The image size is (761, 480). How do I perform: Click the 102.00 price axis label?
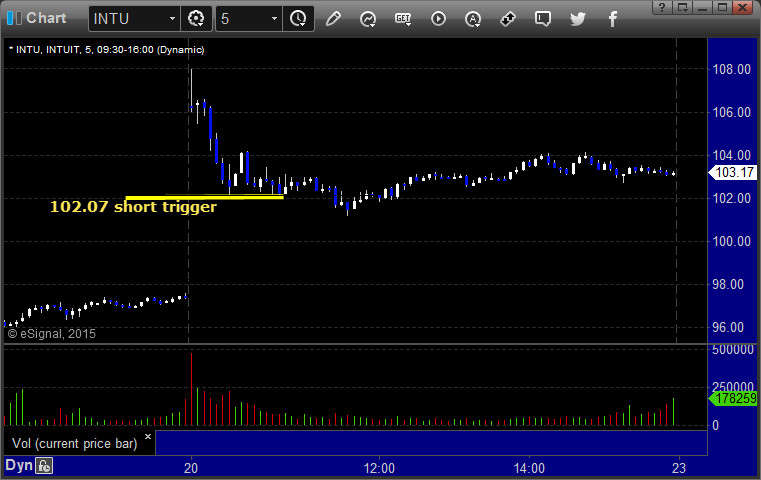pyautogui.click(x=731, y=198)
